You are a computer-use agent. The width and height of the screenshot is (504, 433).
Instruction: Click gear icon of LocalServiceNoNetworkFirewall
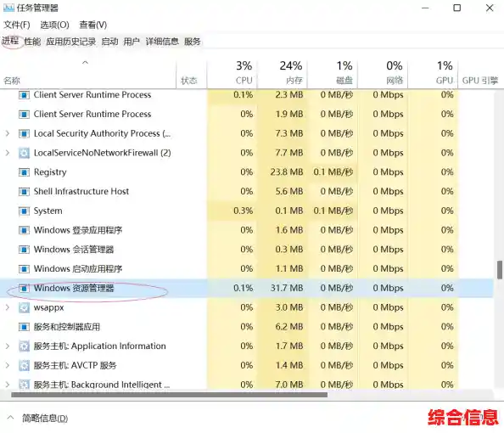click(24, 153)
